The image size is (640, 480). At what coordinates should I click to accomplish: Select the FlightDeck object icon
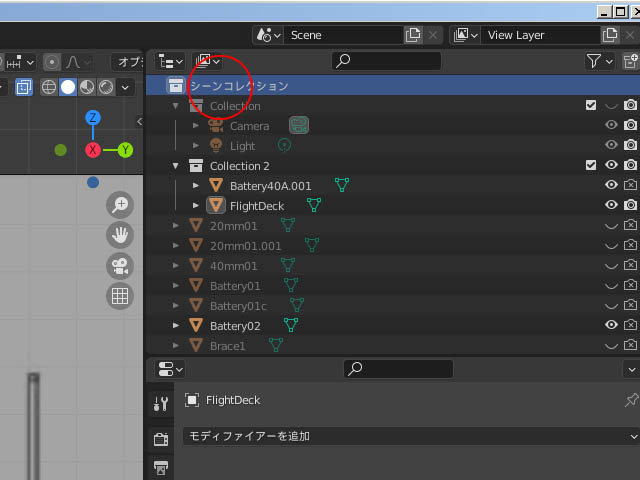click(216, 205)
